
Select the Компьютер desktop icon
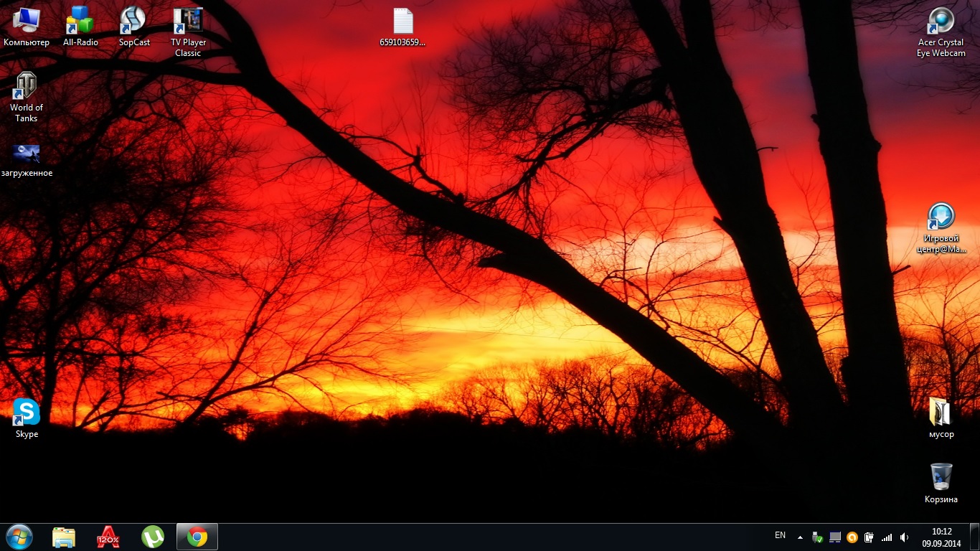27,27
